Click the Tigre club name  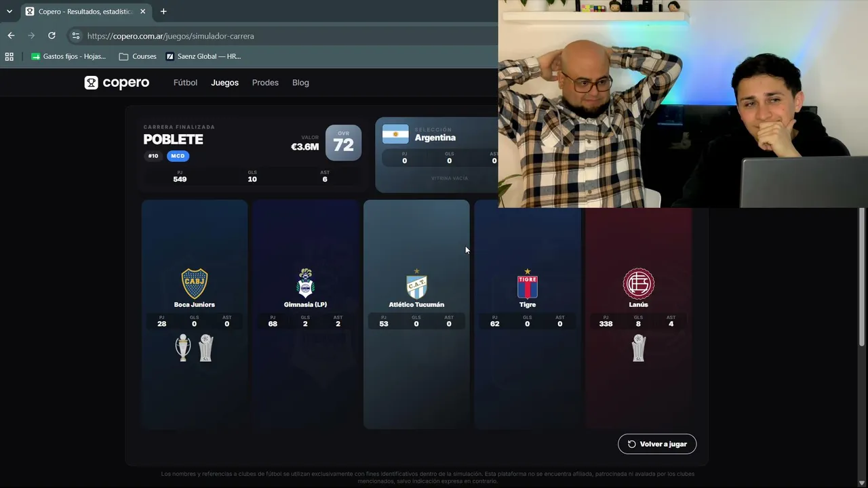pyautogui.click(x=528, y=305)
